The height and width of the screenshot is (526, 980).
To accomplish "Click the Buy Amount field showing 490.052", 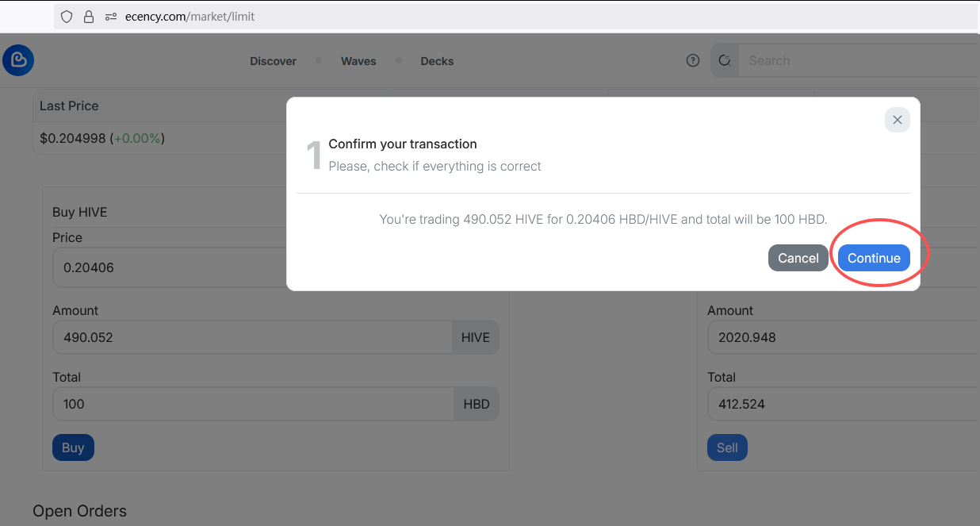I will (252, 337).
